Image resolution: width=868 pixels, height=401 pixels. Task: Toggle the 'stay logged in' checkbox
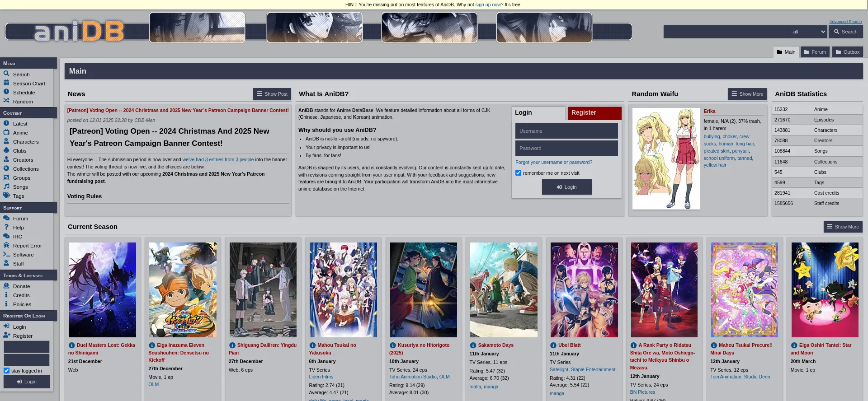click(x=6, y=371)
